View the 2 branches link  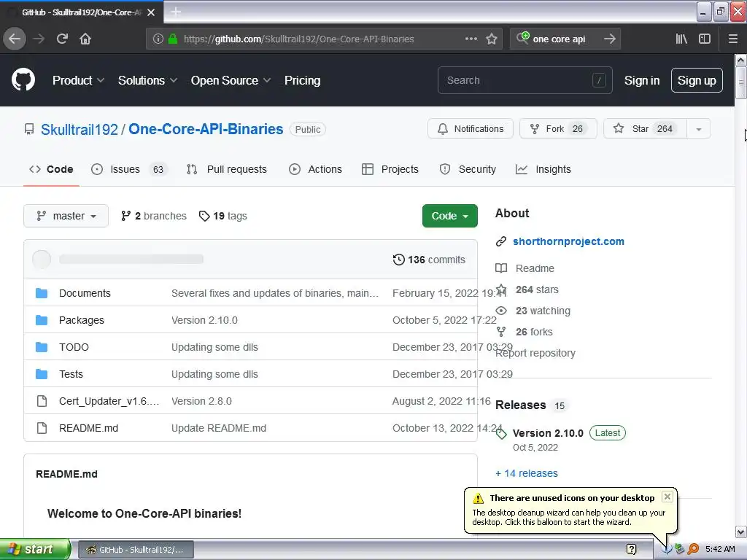pos(154,216)
